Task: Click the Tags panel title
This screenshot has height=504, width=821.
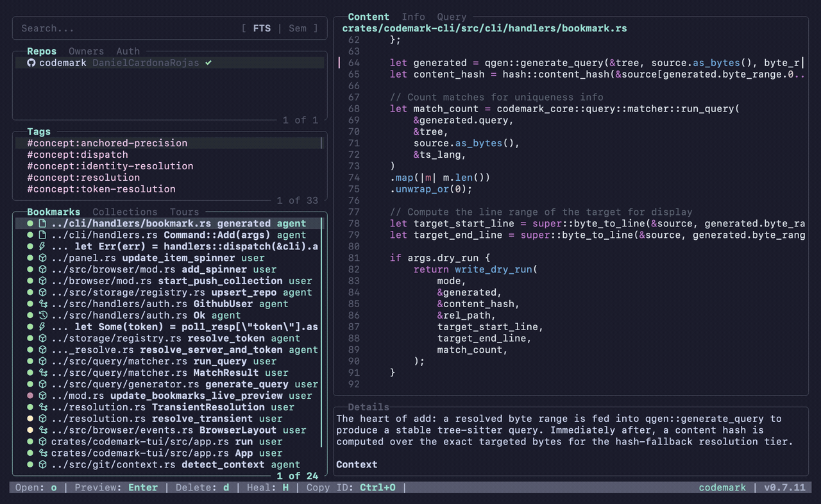Action: pyautogui.click(x=38, y=131)
